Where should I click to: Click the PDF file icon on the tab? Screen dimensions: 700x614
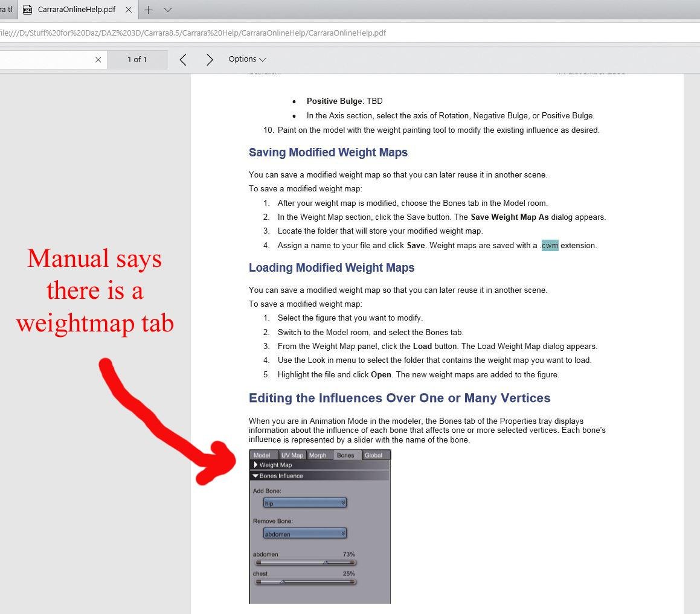27,10
